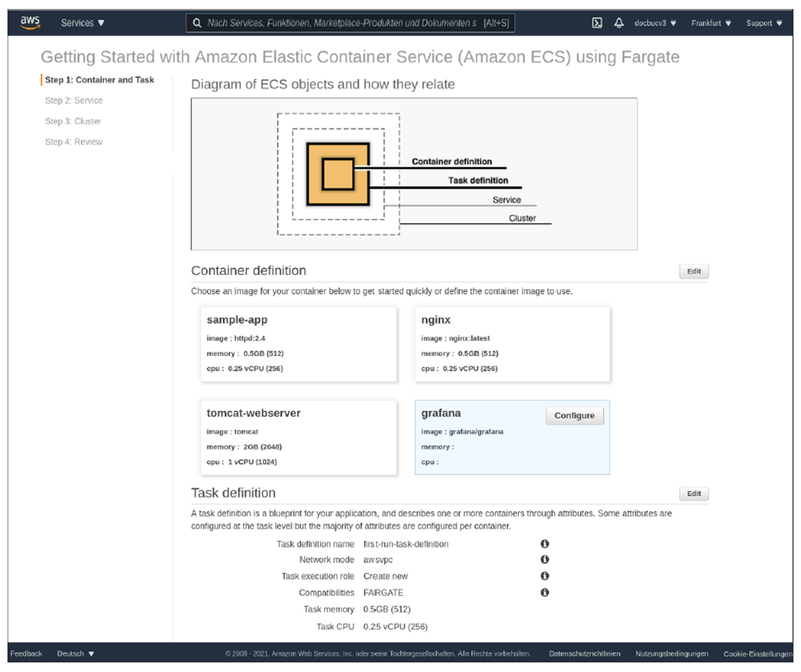Click the 'first-run-task-definition' value
The height and width of the screenshot is (672, 801).
pyautogui.click(x=405, y=544)
